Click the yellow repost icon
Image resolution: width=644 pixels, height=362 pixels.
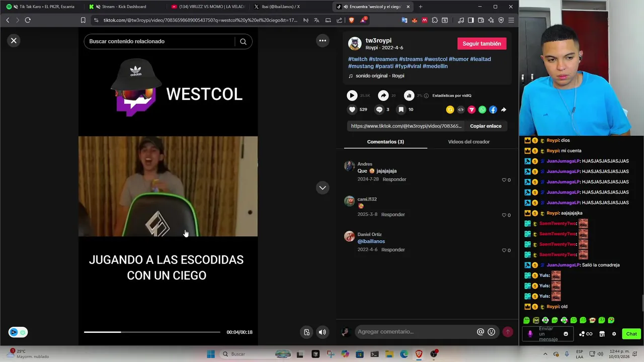pyautogui.click(x=450, y=110)
